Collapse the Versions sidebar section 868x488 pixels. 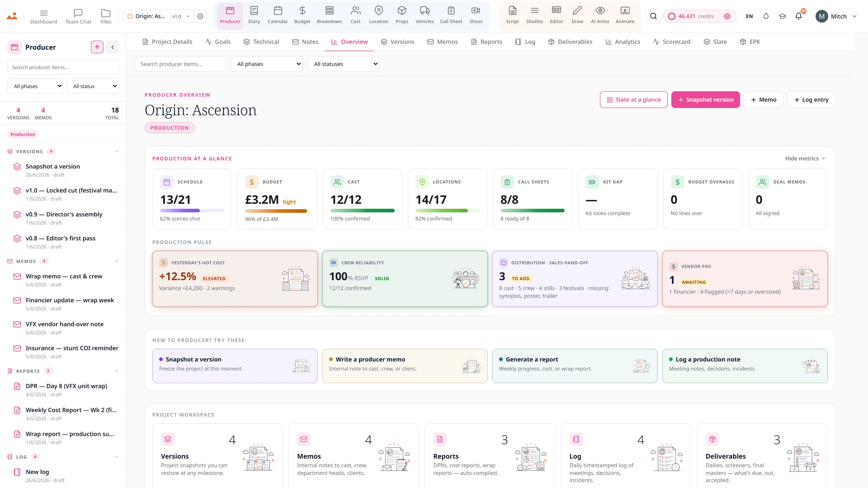tap(117, 152)
